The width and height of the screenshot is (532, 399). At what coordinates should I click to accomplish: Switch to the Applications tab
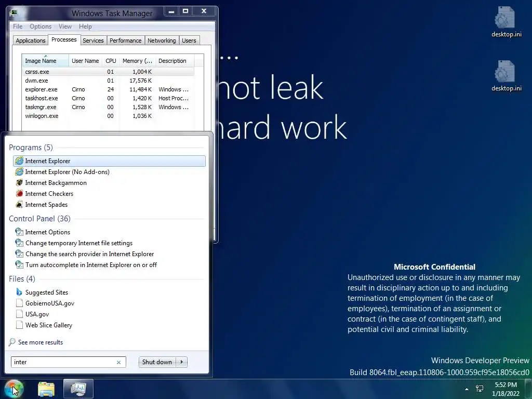point(31,41)
